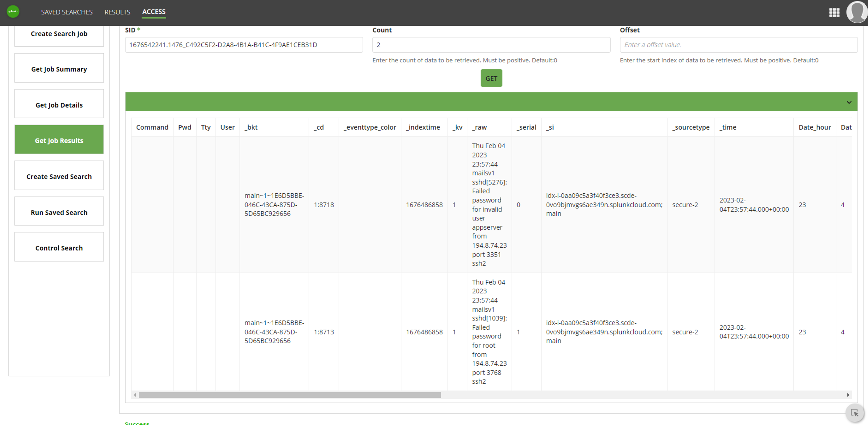Click the Command column header
The width and height of the screenshot is (868, 425).
pos(152,127)
